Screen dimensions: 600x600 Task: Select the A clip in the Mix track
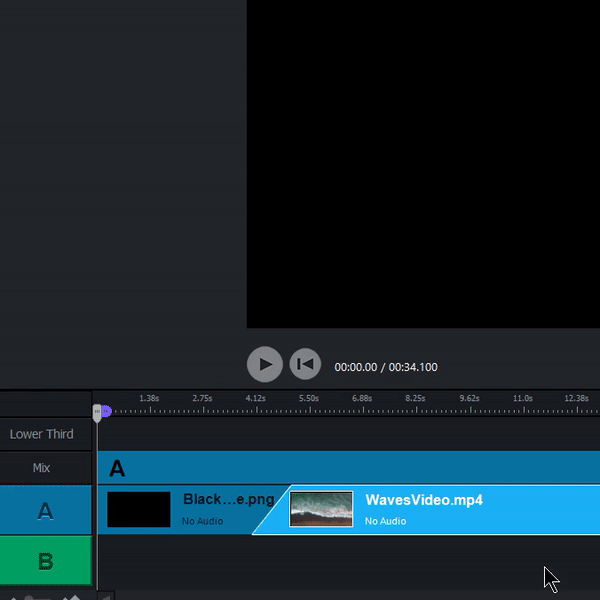click(x=349, y=468)
